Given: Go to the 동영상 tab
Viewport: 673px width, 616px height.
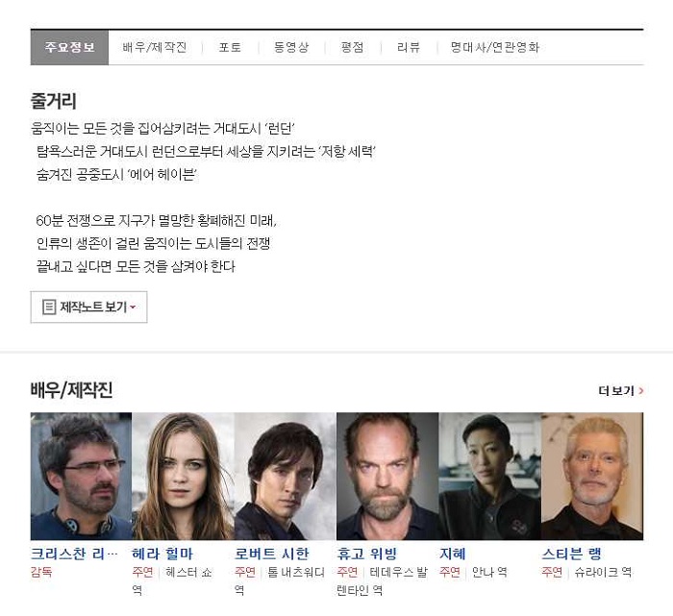Looking at the screenshot, I should (291, 47).
